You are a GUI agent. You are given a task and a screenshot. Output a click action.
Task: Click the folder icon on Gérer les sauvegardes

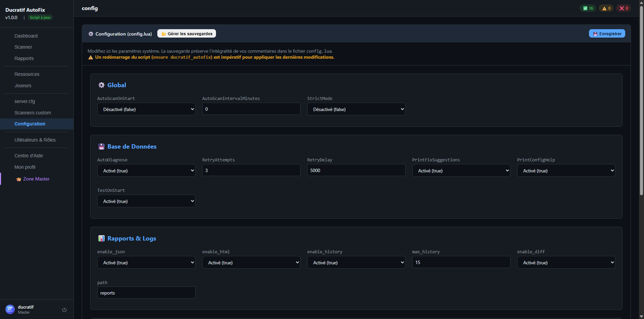(163, 34)
